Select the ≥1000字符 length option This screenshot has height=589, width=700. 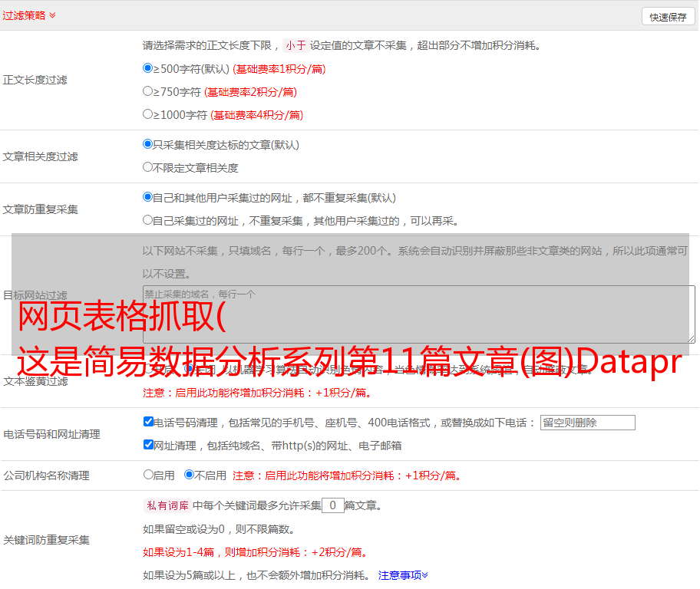pos(147,114)
